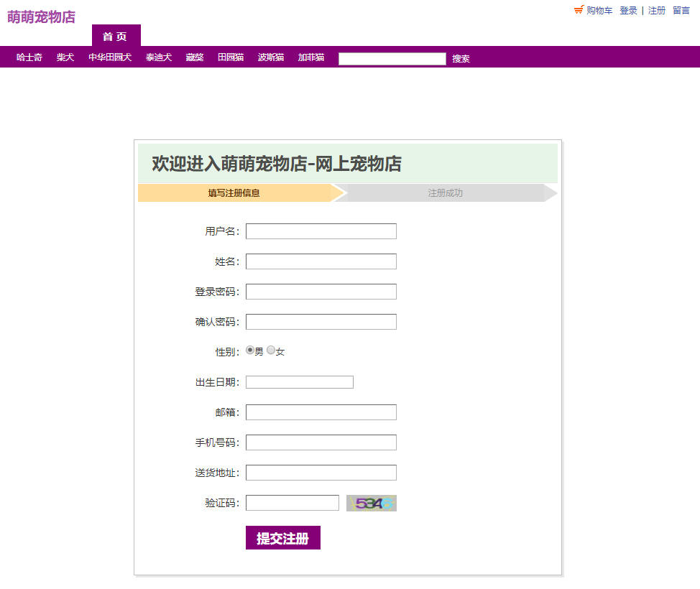The image size is (700, 589).
Task: Click the 注册 register link
Action: coord(656,10)
